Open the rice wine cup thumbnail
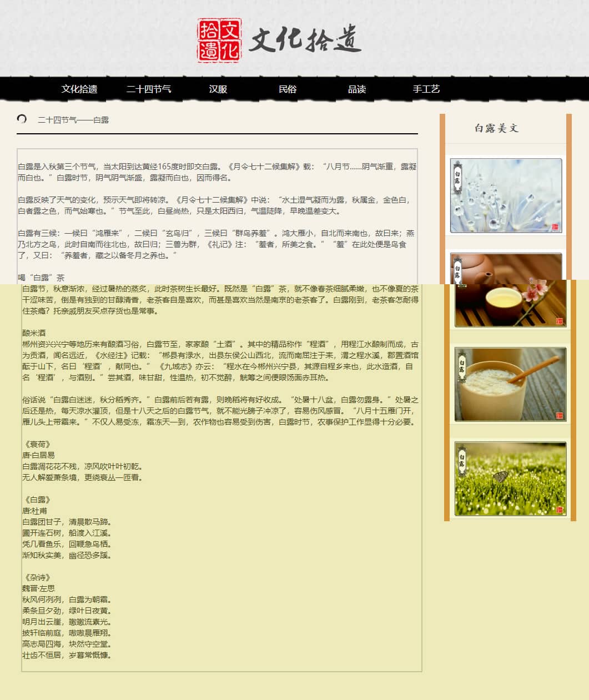Viewport: 589px width, 700px height. click(510, 384)
